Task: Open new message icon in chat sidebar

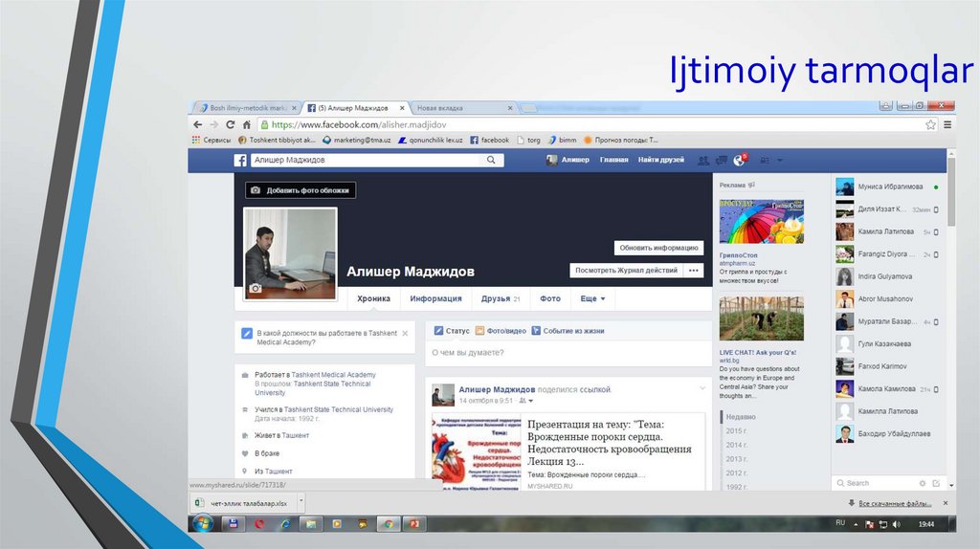Action: (x=936, y=483)
